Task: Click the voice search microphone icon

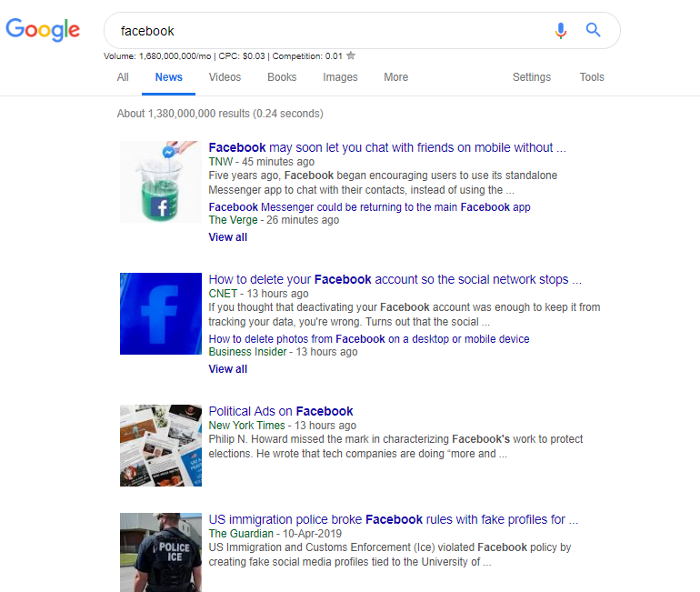Action: [561, 31]
